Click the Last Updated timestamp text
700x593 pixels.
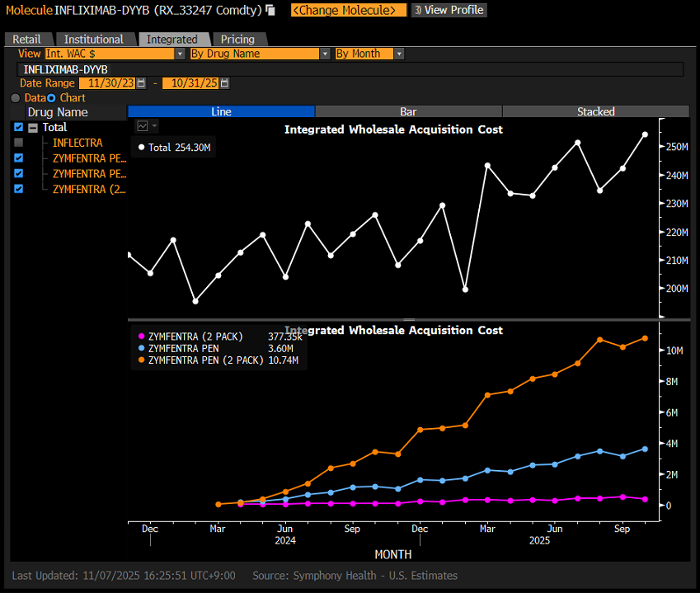point(124,576)
